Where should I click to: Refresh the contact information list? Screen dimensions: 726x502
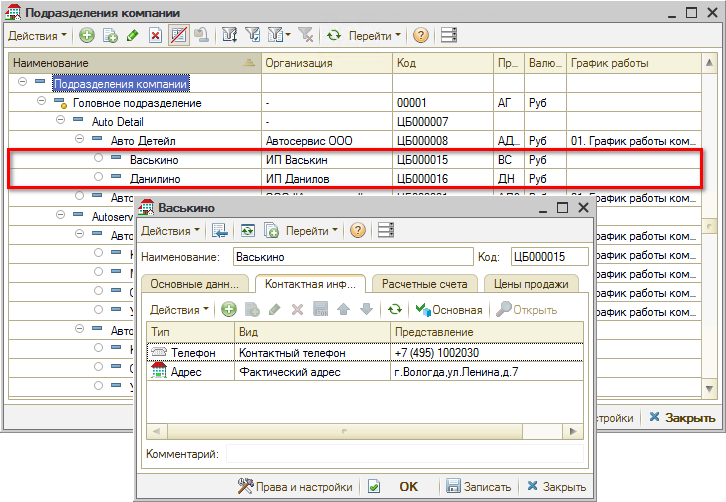point(396,310)
